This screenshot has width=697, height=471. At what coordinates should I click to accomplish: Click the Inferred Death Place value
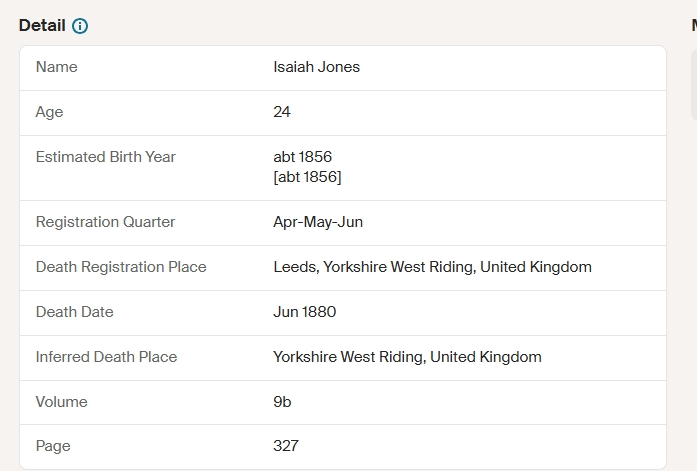(408, 357)
